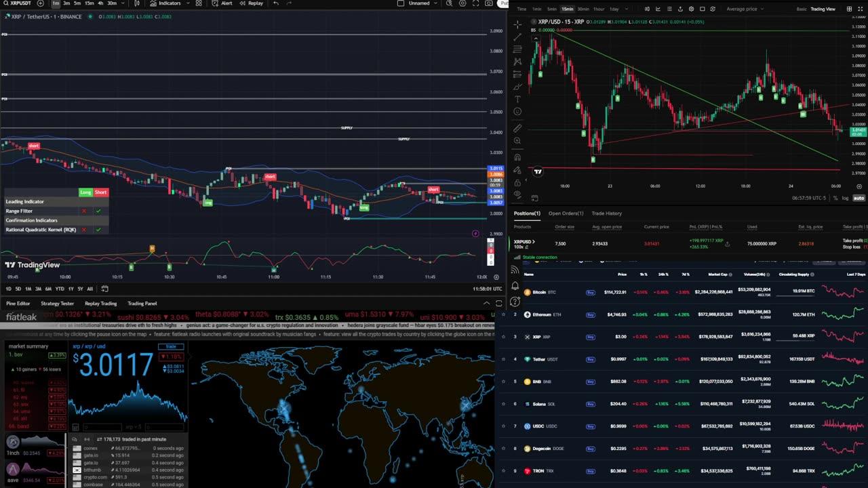Expand the Indicators favorites dropdown arrow
Viewport: 868px width, 488px height.
[x=187, y=3]
